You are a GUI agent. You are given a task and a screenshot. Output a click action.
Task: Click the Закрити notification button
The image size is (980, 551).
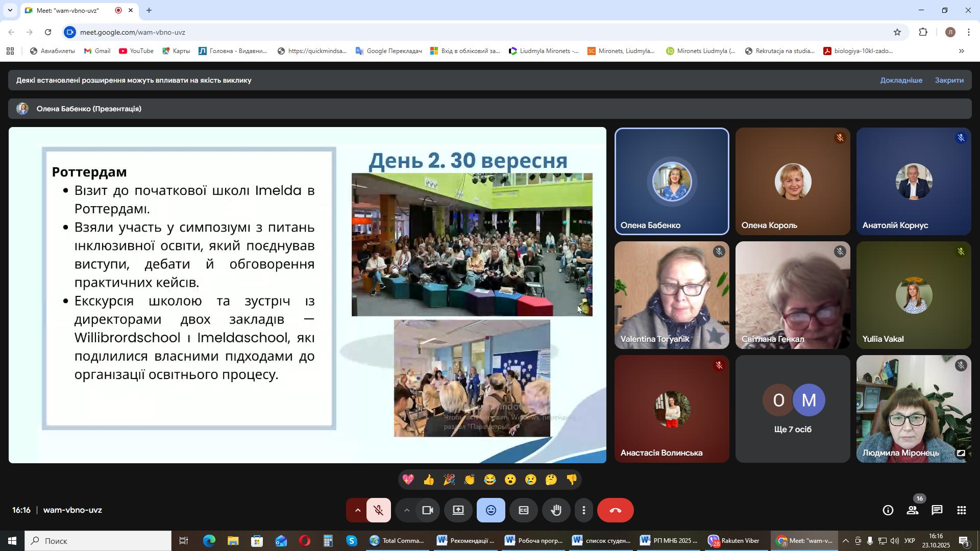tap(949, 81)
